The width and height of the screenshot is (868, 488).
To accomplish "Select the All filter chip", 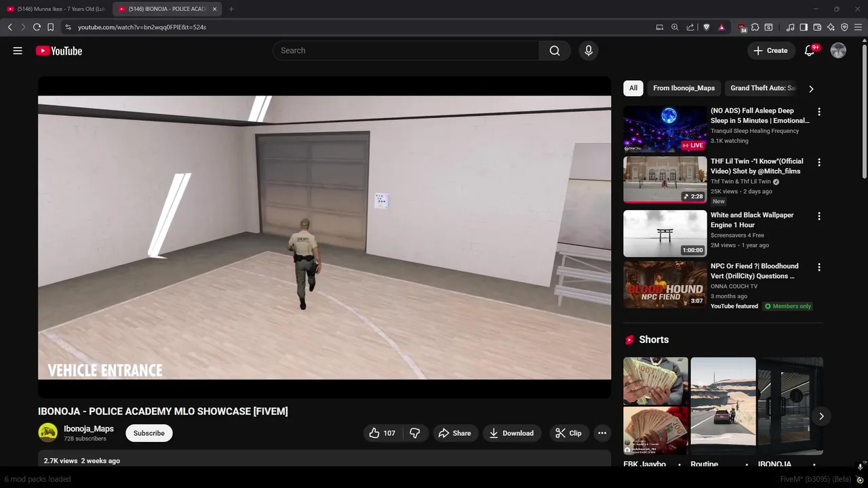I will coord(633,88).
